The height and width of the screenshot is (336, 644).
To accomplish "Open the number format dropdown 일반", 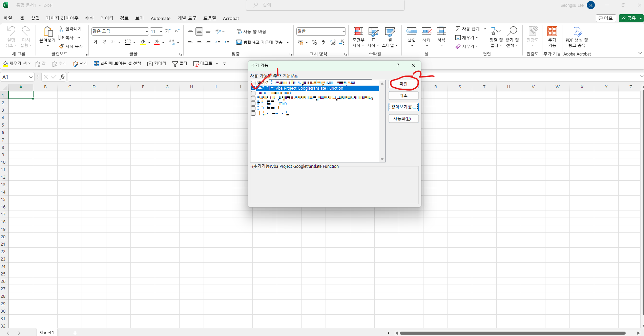I will click(344, 31).
